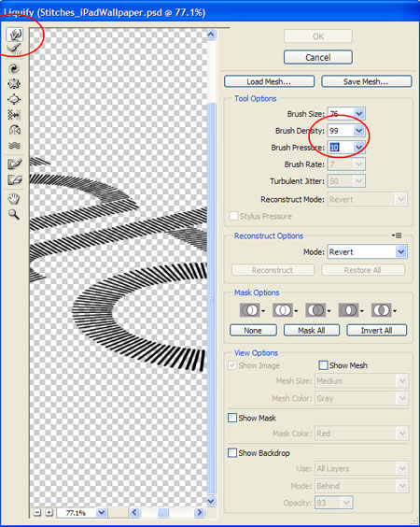The width and height of the screenshot is (420, 527).
Task: Click the Intersect with Selection mask icon
Action: pos(348,310)
